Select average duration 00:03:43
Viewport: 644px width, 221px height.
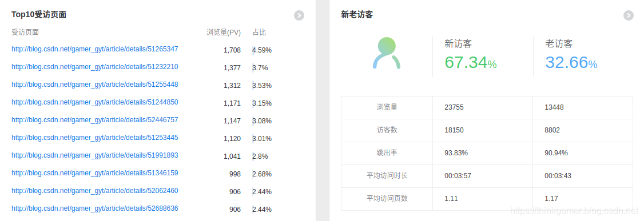pos(558,176)
